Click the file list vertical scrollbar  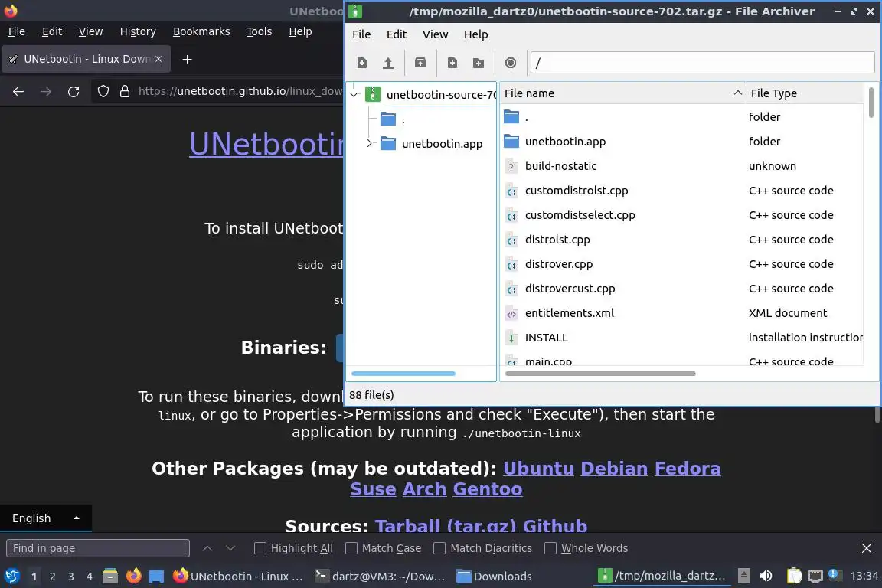tap(871, 102)
